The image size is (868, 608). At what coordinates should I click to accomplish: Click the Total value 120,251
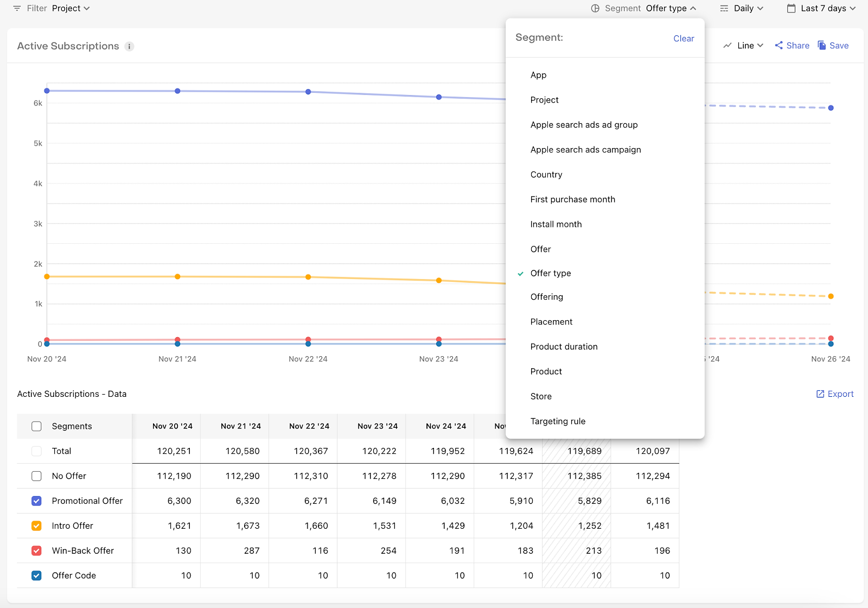click(174, 451)
